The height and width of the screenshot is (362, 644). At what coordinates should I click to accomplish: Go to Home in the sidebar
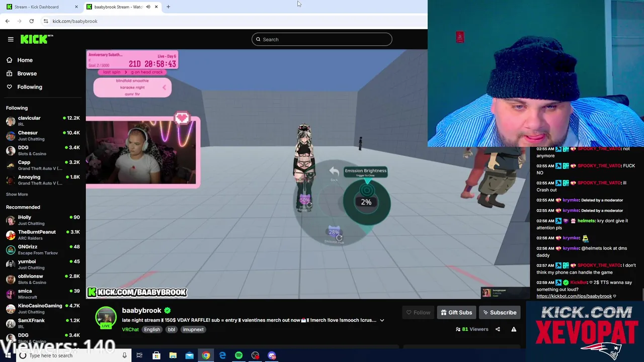[x=25, y=60]
